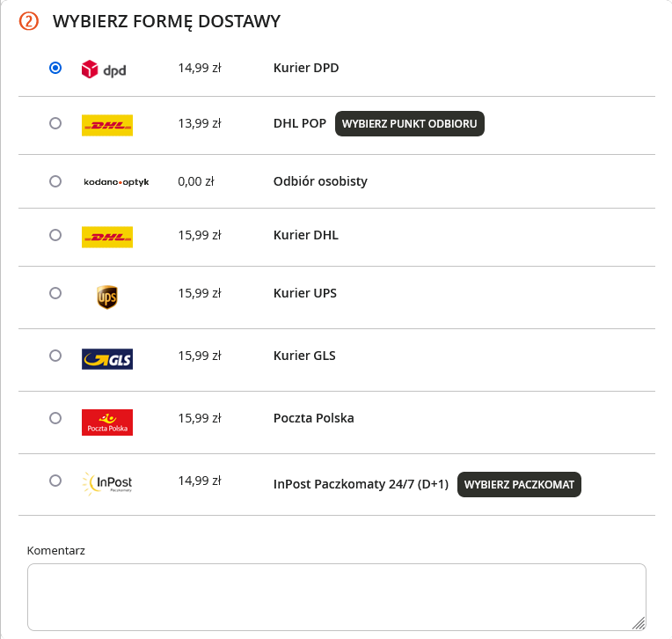This screenshot has width=672, height=639.
Task: Click the DPD courier logo
Action: (104, 69)
